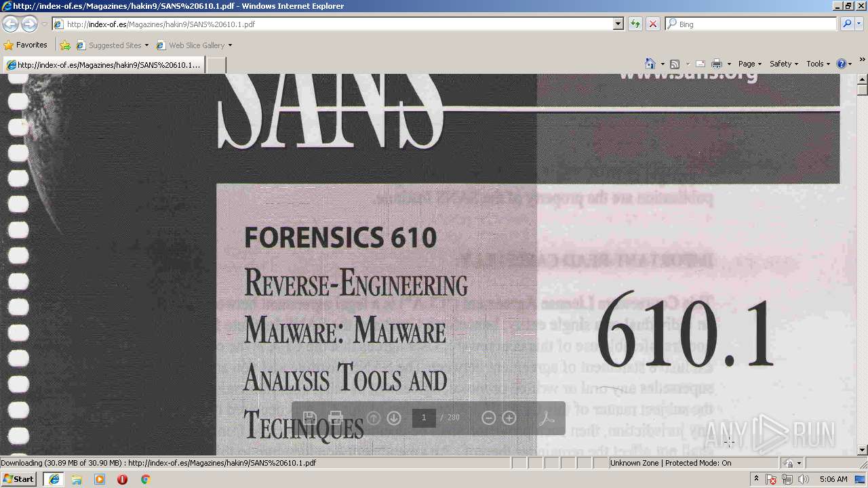Open the Favorites star button

(x=26, y=45)
